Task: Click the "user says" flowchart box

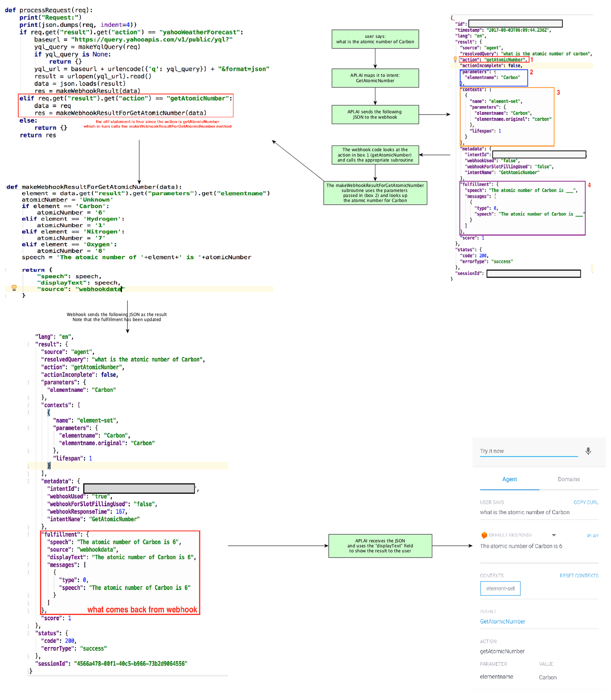Action: (375, 39)
